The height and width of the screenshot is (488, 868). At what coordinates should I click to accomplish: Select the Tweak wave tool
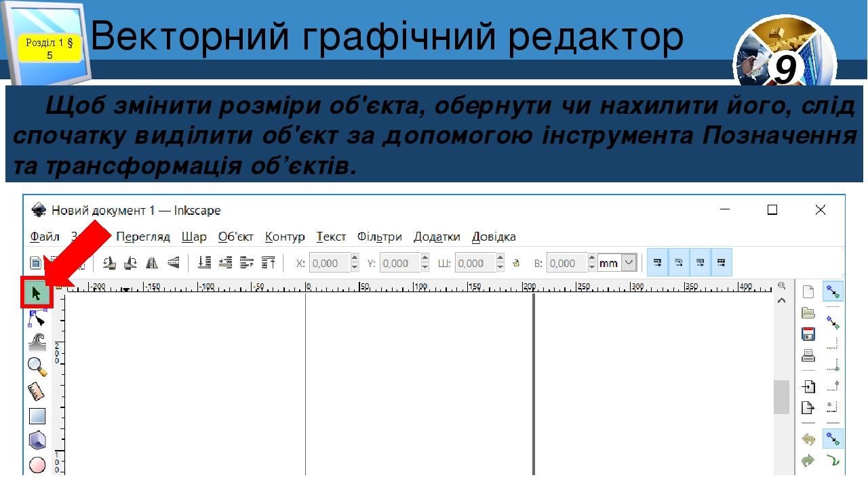(x=37, y=342)
